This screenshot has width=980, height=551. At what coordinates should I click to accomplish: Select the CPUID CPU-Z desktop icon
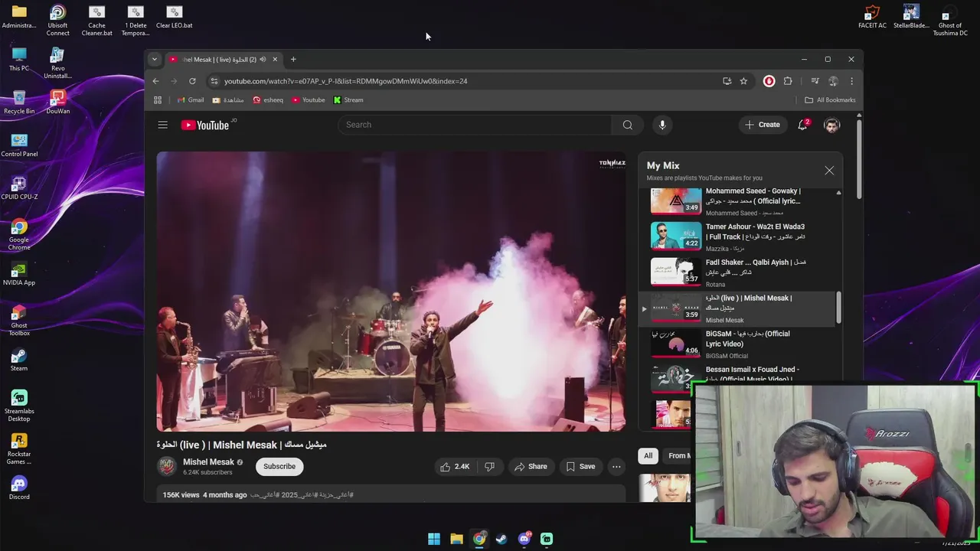pos(19,188)
